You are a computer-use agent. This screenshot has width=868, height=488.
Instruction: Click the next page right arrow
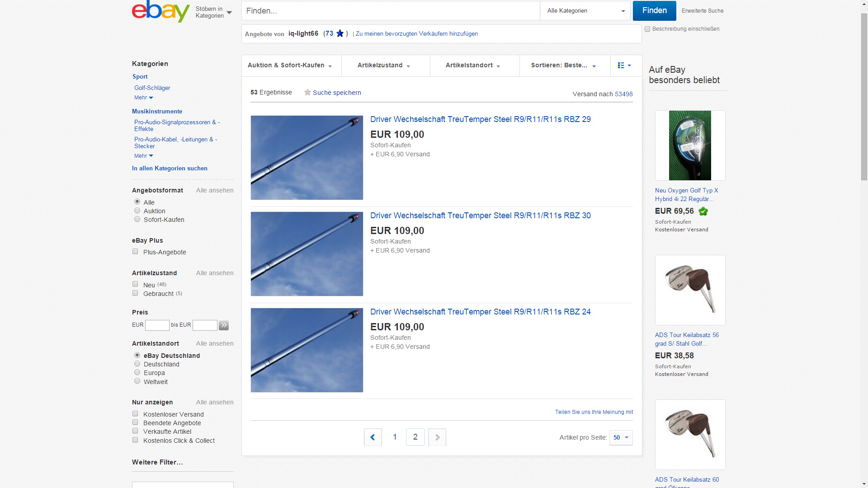[437, 437]
